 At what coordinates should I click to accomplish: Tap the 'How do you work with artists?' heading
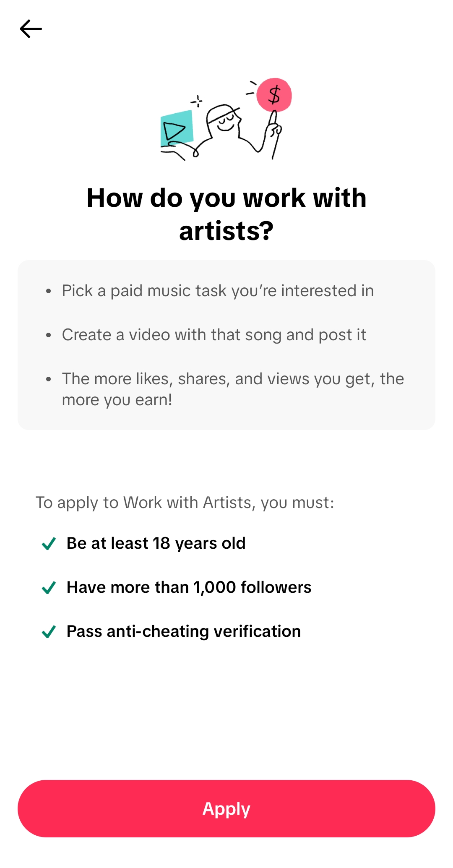pyautogui.click(x=226, y=214)
